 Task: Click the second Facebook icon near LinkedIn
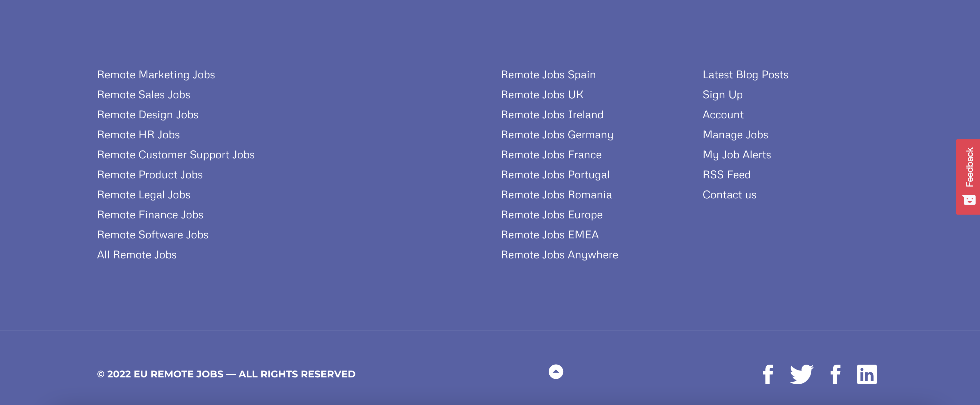tap(835, 375)
